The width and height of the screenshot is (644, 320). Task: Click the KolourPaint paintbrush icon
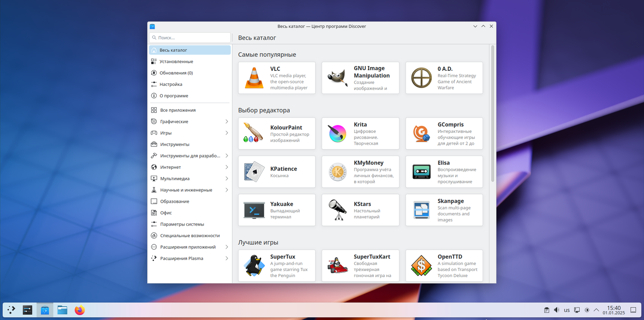254,134
